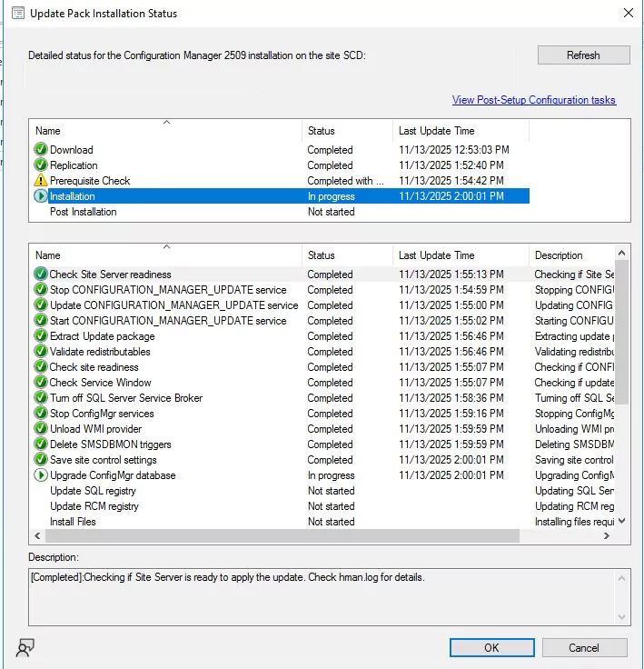644x669 pixels.
Task: Click the 'Completed with ...' status cell
Action: [345, 181]
